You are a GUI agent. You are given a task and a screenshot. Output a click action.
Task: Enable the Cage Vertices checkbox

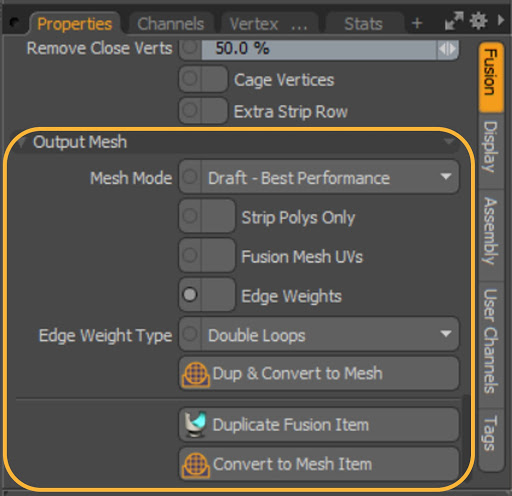pos(214,79)
